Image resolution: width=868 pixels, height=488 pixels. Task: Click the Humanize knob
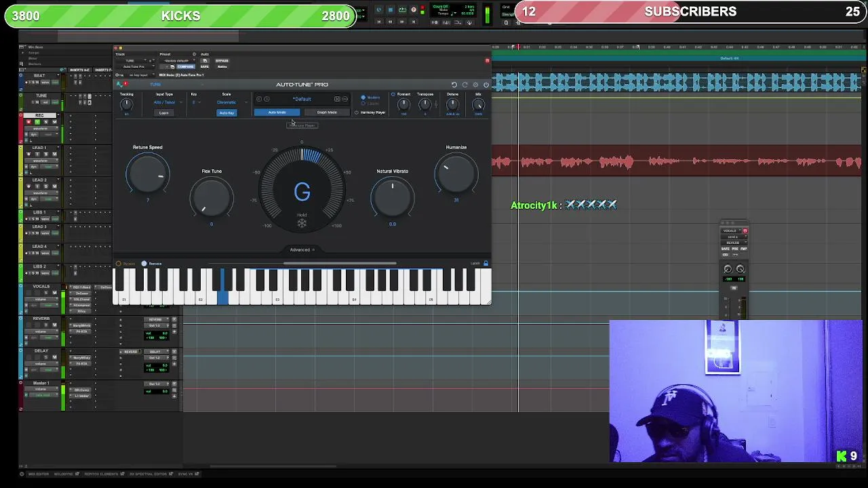click(456, 174)
